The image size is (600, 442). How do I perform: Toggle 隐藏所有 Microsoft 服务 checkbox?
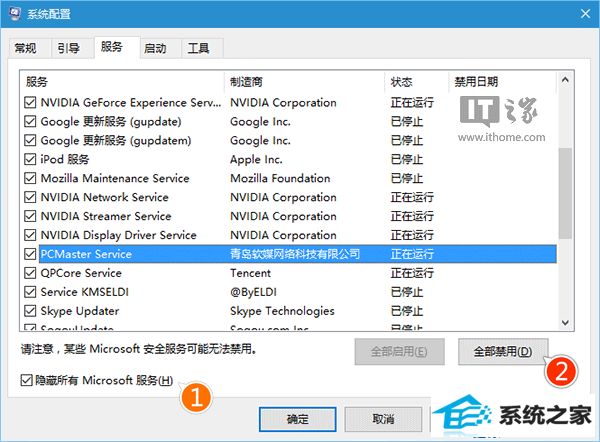[26, 380]
